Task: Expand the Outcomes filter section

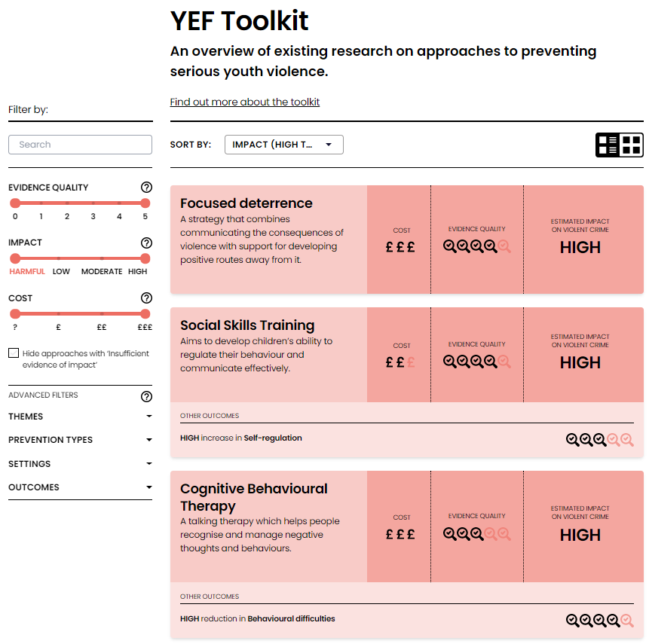Action: [x=80, y=487]
